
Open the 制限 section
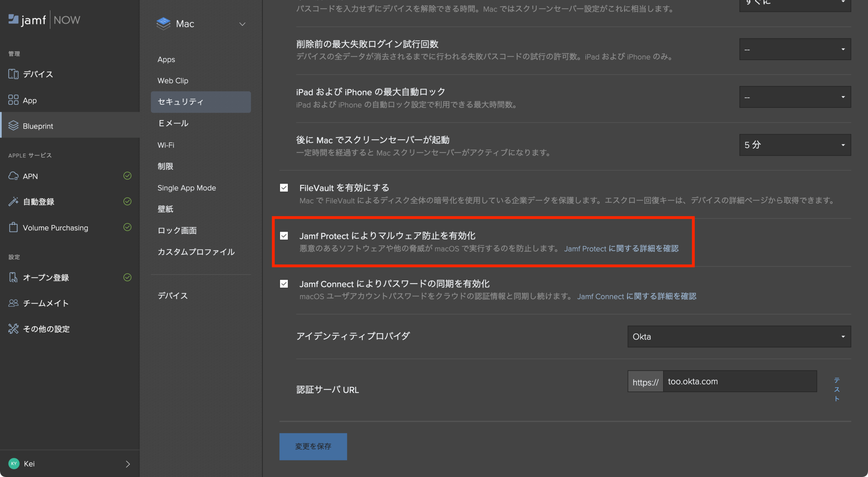[x=165, y=166]
